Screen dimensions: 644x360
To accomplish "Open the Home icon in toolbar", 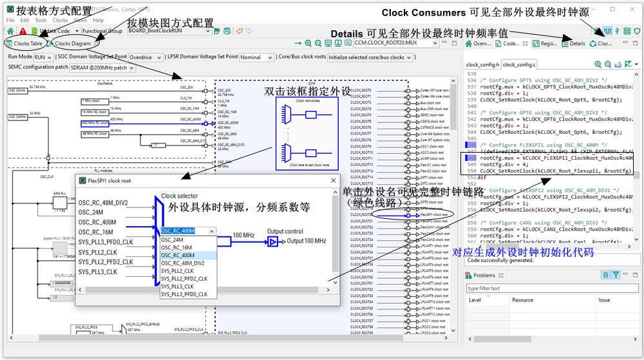I will tap(10, 31).
